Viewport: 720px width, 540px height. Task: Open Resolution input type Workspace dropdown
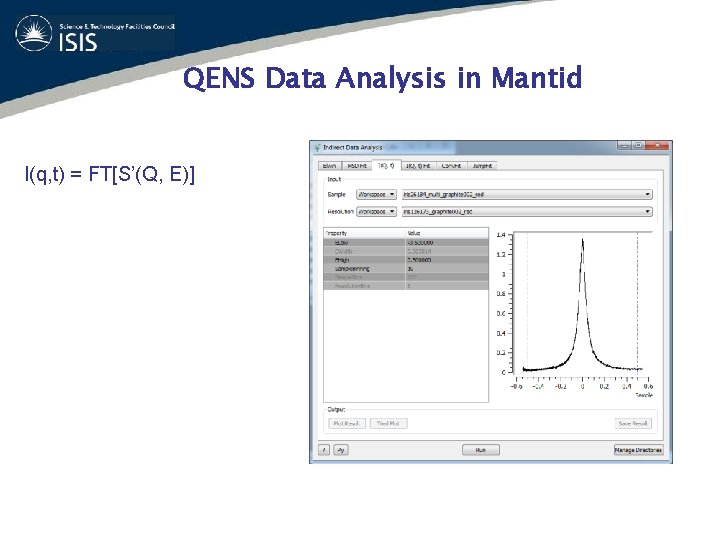(x=376, y=212)
